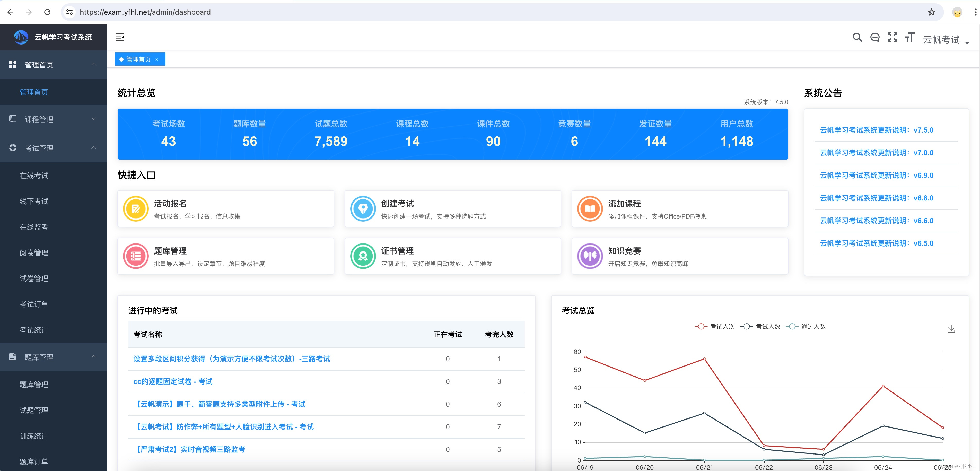Image resolution: width=980 pixels, height=471 pixels.
Task: Expand the 课程管理 sidebar group chevron
Action: [x=94, y=119]
